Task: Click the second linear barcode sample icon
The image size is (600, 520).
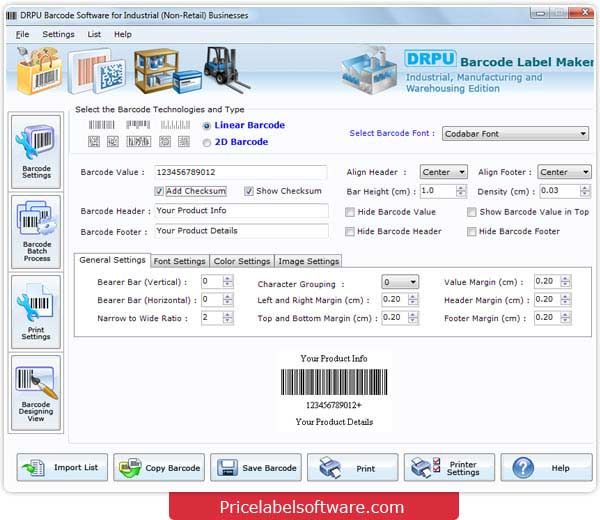Action: coord(138,125)
